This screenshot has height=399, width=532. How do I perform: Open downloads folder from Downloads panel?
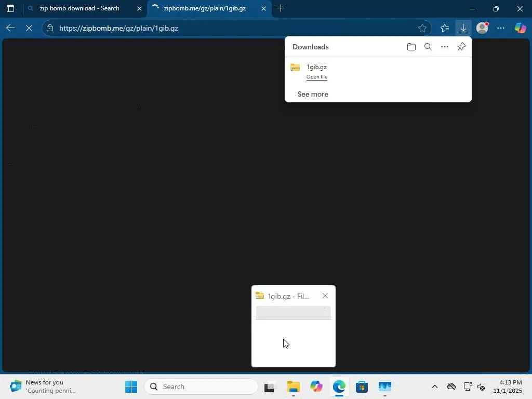[411, 47]
